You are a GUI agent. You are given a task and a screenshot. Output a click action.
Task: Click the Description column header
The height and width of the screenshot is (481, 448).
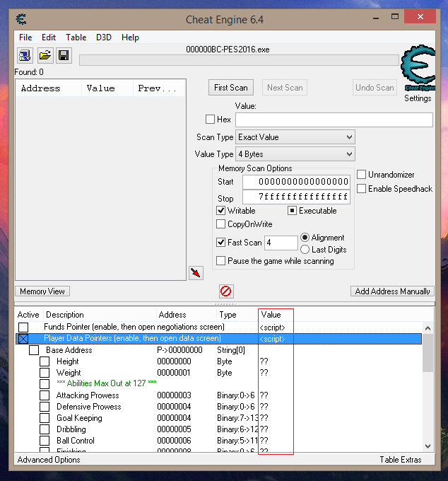(100, 315)
